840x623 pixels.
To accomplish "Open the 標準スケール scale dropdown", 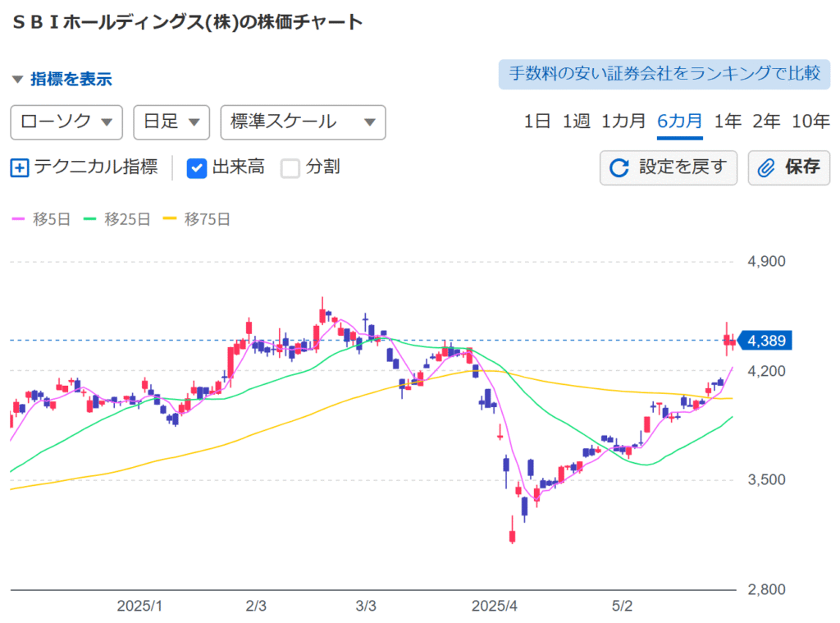I will point(304,122).
